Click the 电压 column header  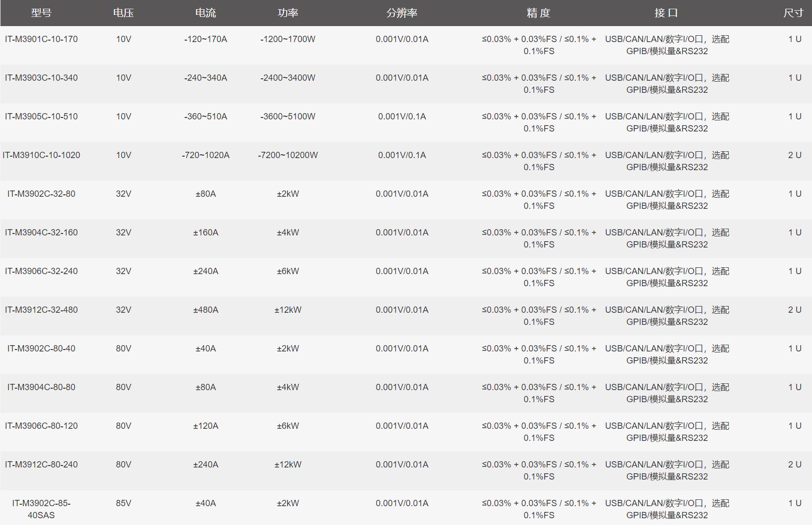point(123,13)
